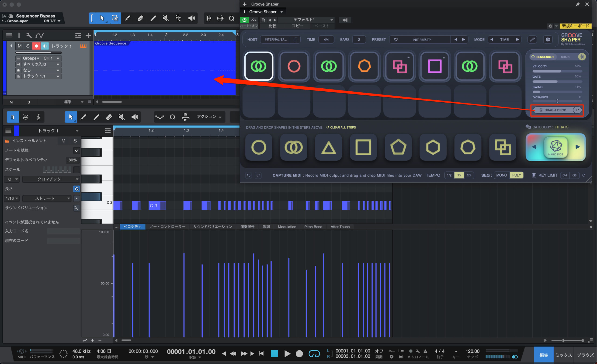Switch to the Modulation tab

click(287, 227)
